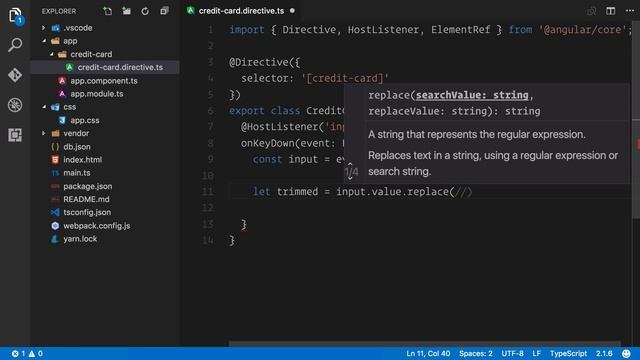Collapse all folders in Explorer
The image size is (640, 360).
click(x=164, y=11)
